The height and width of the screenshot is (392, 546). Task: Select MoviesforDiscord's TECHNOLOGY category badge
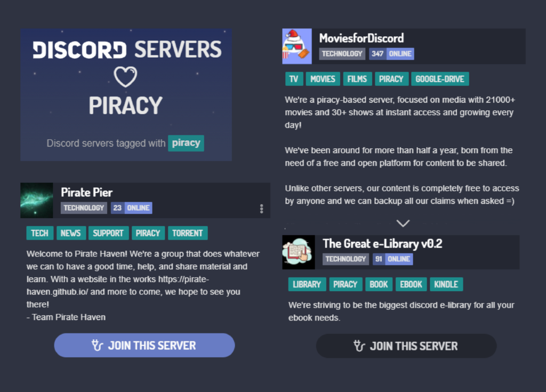point(342,54)
